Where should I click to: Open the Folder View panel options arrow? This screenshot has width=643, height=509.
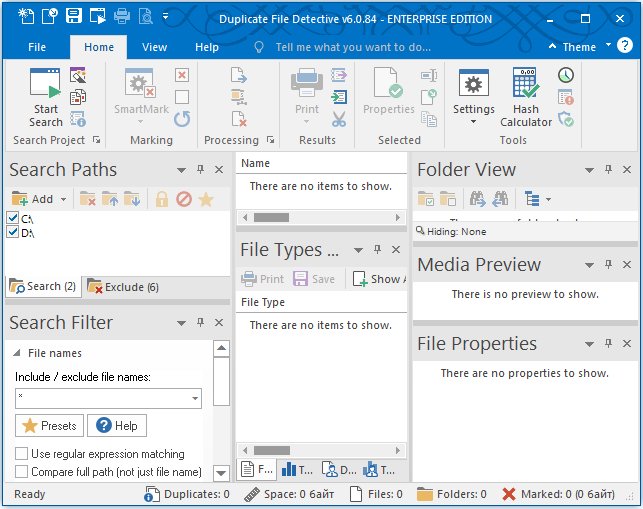(589, 170)
